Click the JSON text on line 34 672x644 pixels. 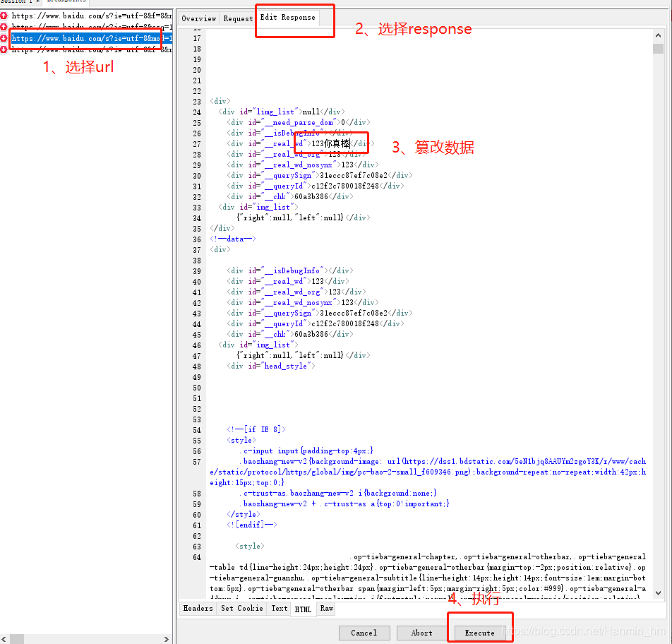[289, 217]
